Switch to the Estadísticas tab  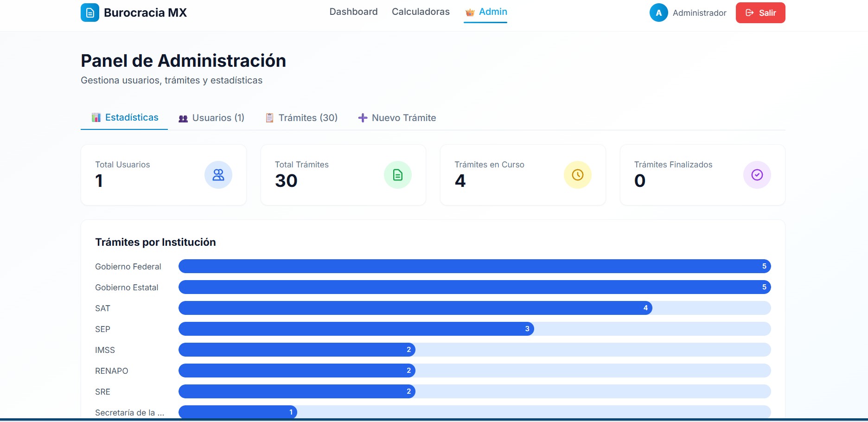[124, 117]
